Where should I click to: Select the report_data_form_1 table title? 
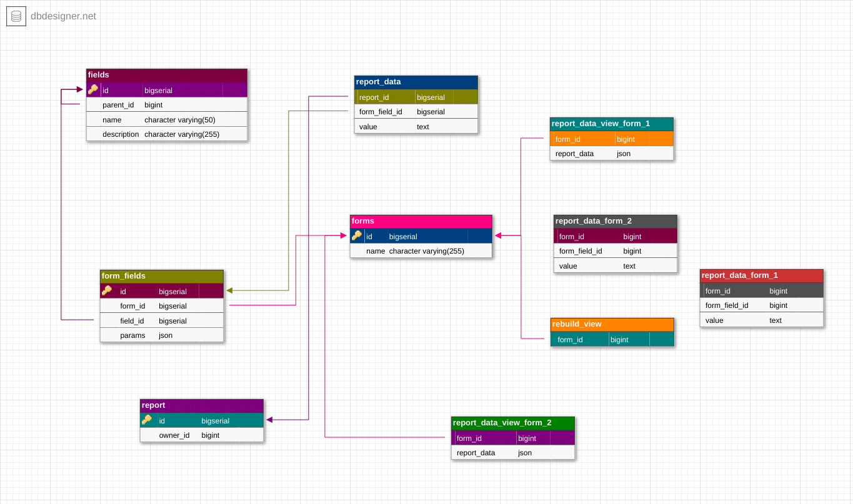(761, 275)
